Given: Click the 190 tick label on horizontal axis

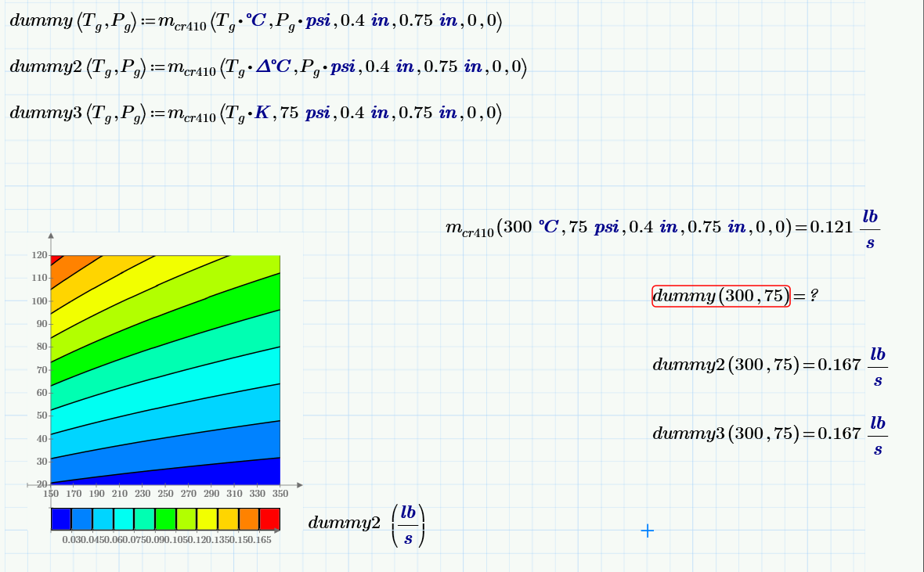Looking at the screenshot, I should tap(96, 494).
